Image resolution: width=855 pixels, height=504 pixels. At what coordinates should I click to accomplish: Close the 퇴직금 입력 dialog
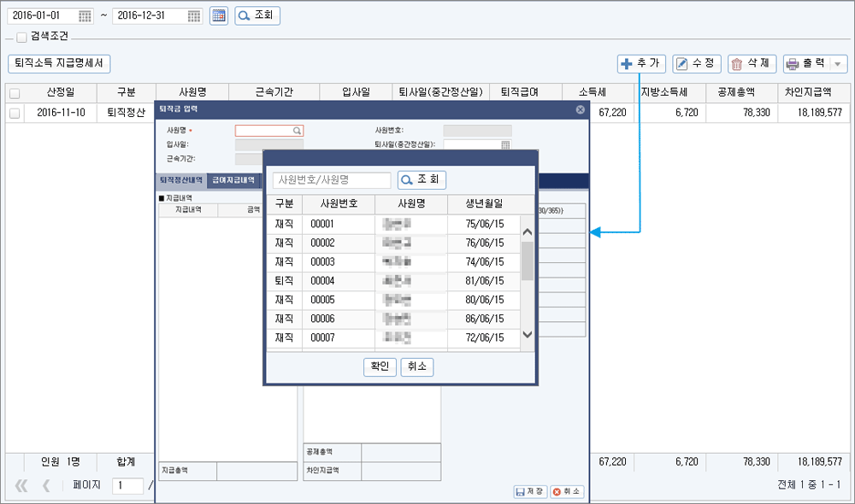(x=581, y=109)
